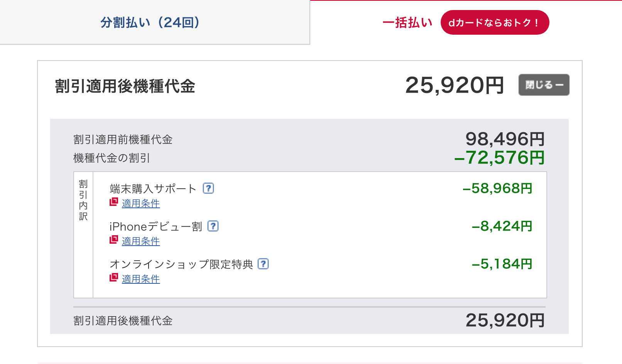Click new-window icon under 端末購入サポート
This screenshot has width=622, height=364.
[114, 202]
